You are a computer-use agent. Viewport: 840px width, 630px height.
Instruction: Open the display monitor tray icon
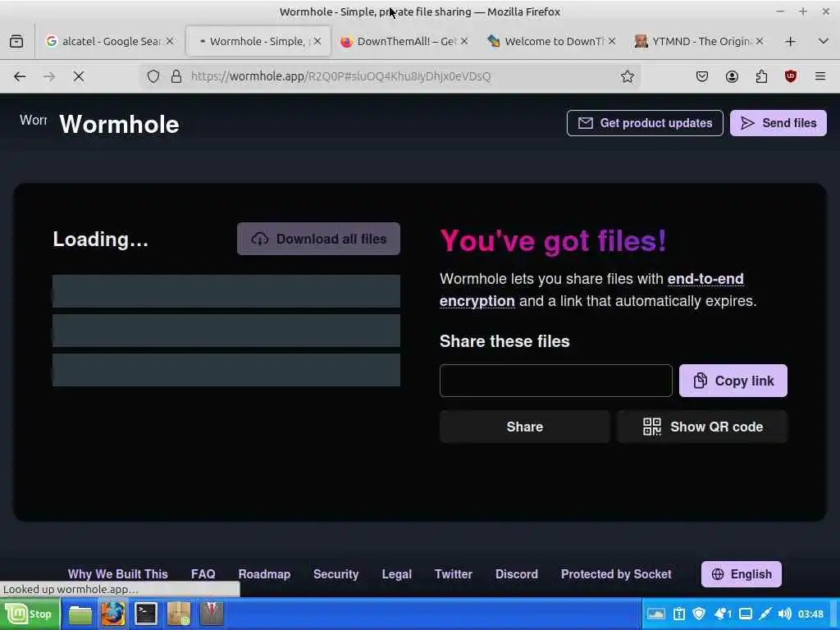click(x=746, y=614)
